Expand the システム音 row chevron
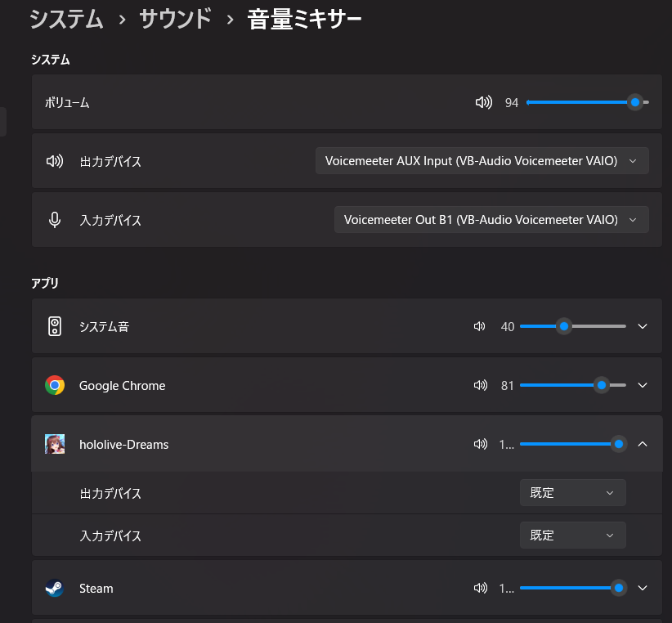This screenshot has width=672, height=623. tap(643, 326)
